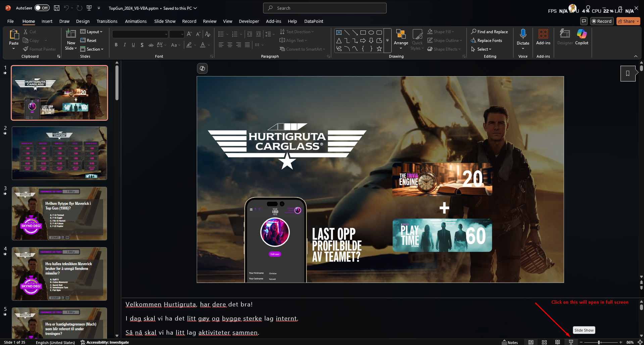The height and width of the screenshot is (345, 644).
Task: Click the Dictate microphone icon
Action: coord(523,34)
